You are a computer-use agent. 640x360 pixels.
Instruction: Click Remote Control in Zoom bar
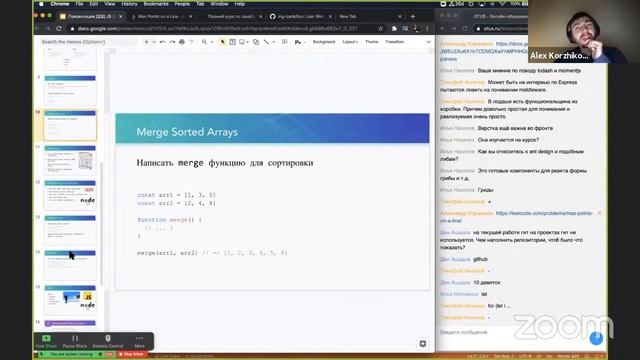[x=108, y=342]
